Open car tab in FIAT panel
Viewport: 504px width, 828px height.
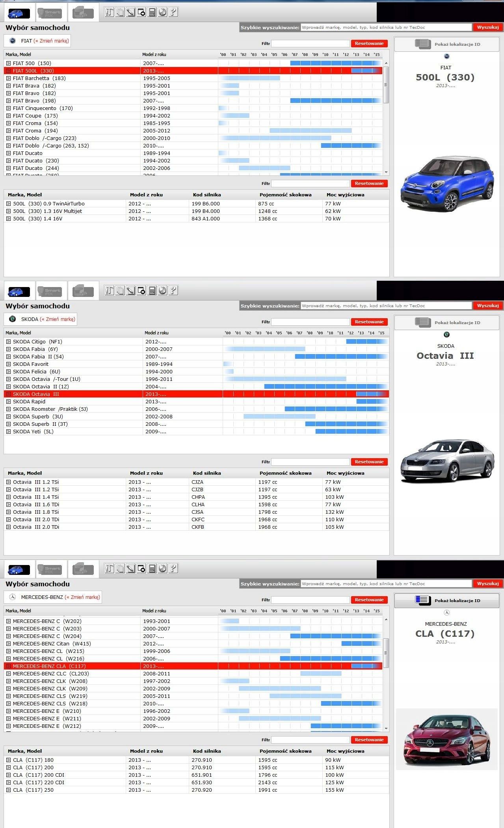[19, 13]
